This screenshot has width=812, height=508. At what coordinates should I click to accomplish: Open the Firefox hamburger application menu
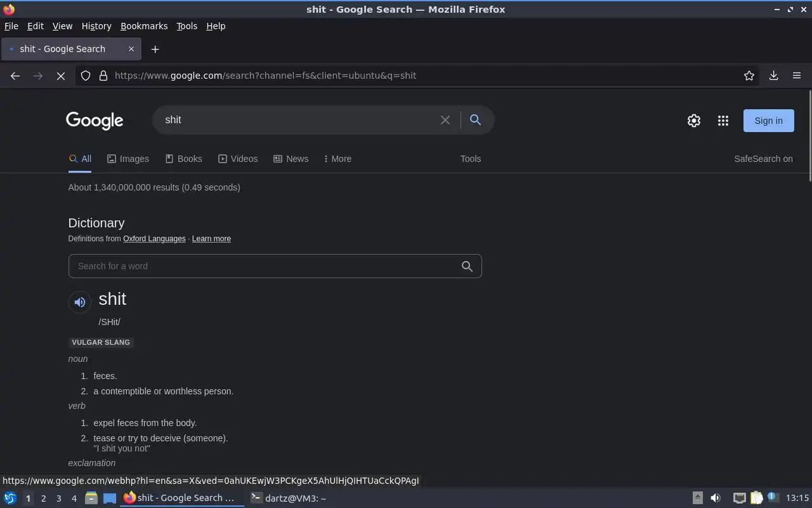tap(797, 76)
